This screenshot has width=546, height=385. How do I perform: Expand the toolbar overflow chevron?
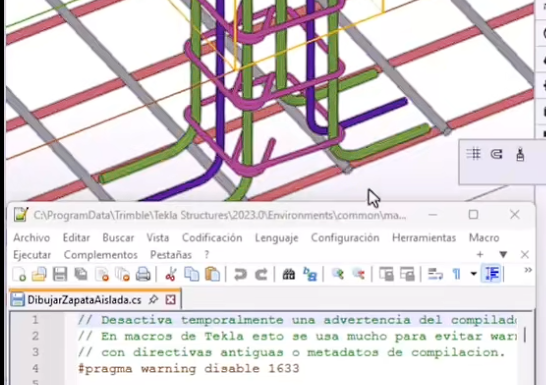coord(528,270)
